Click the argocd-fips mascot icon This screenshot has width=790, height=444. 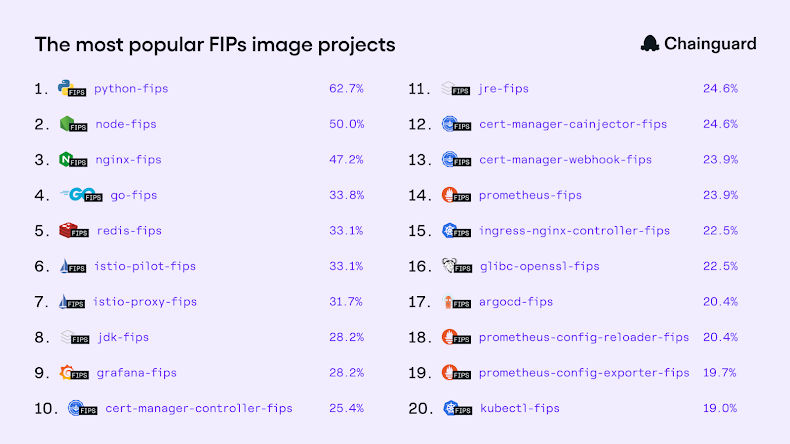click(450, 302)
